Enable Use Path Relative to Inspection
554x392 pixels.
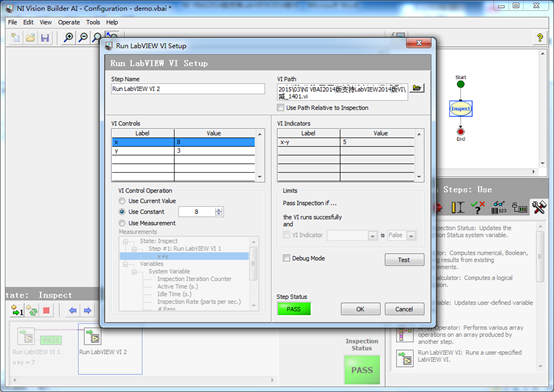point(281,107)
